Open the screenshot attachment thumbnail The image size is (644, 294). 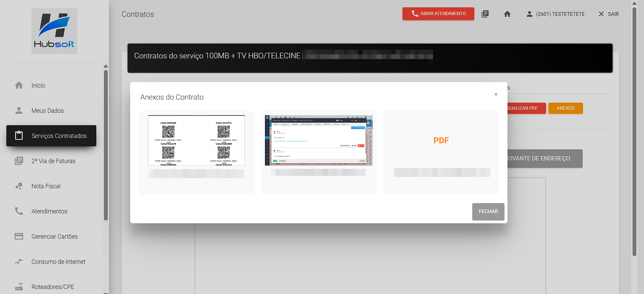tap(319, 140)
